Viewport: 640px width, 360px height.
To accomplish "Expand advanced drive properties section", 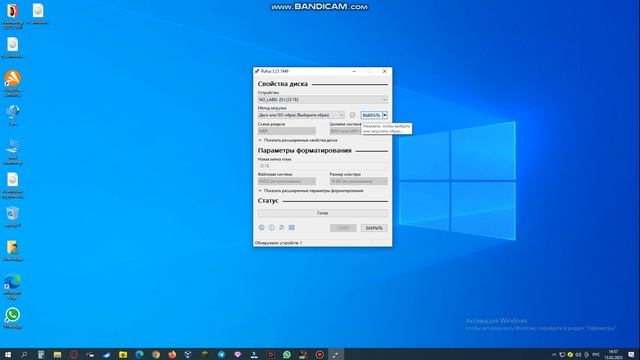I will pos(298,140).
